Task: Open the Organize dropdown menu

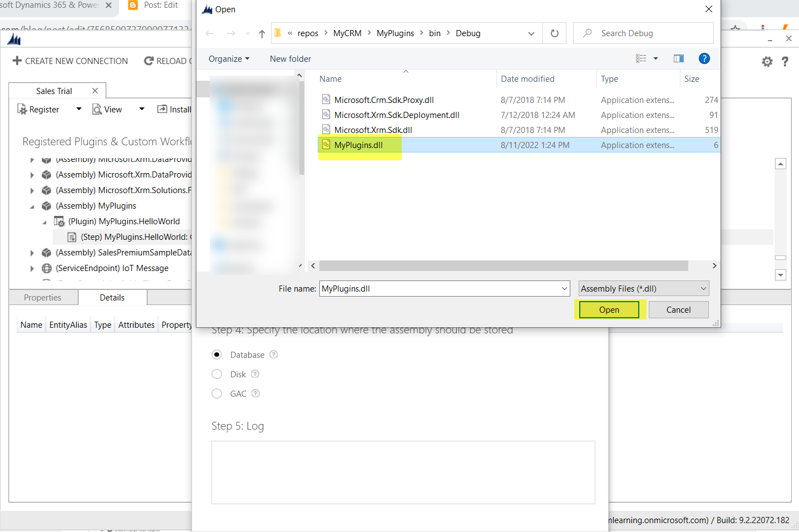Action: point(229,59)
